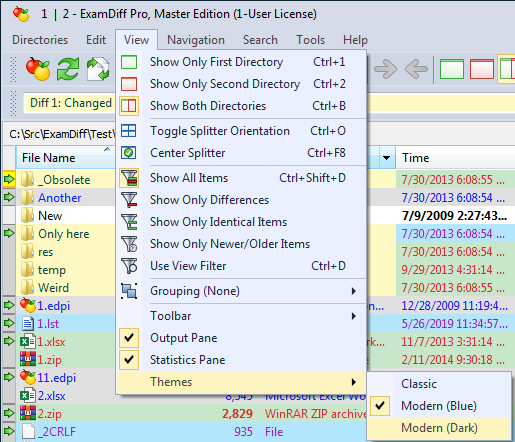Click the apple icon of 11.edpi
Image resolution: width=515 pixels, height=442 pixels.
28,377
